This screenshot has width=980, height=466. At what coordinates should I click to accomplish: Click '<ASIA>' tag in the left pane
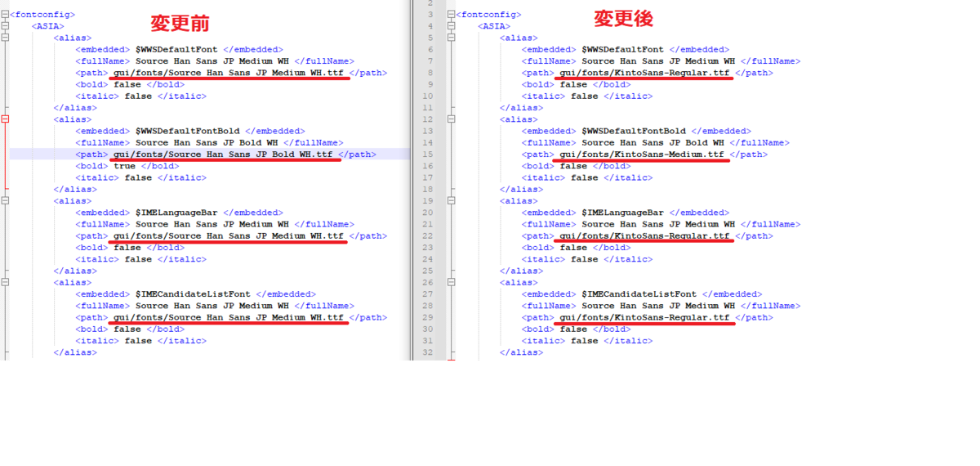click(48, 26)
